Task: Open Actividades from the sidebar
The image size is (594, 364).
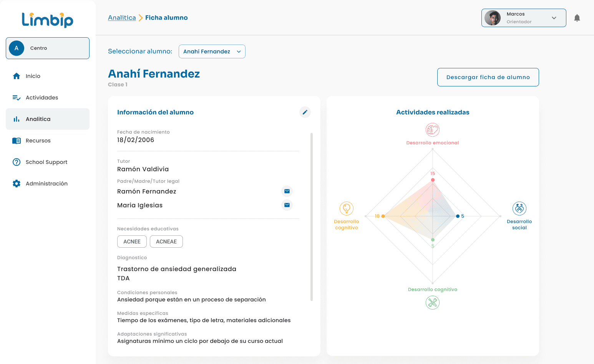Action: click(41, 98)
